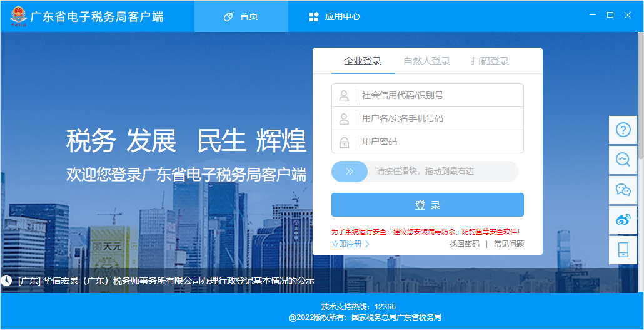Image resolution: width=644 pixels, height=330 pixels.
Task: Click the 登录 button
Action: 428,205
